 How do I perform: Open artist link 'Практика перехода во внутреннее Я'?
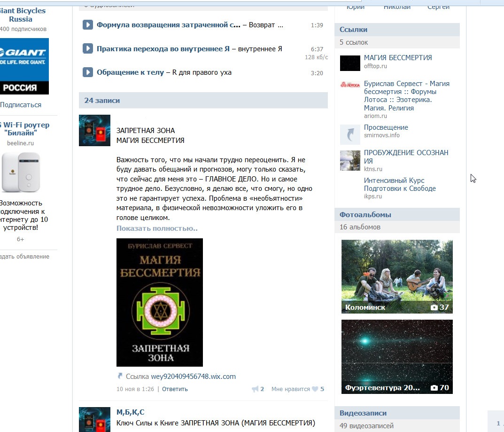(163, 48)
